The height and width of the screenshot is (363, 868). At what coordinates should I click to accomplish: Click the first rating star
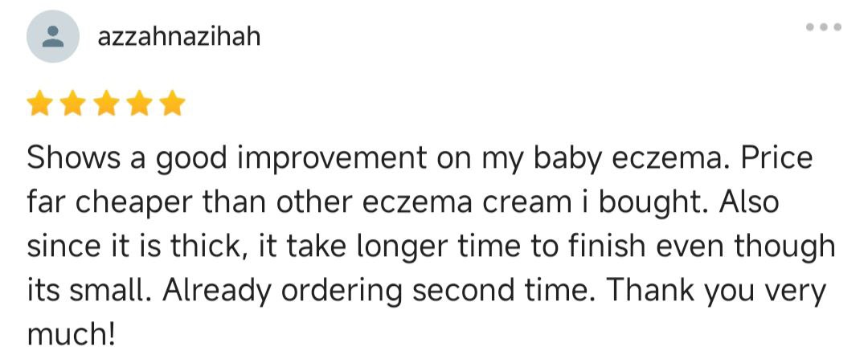[x=40, y=104]
